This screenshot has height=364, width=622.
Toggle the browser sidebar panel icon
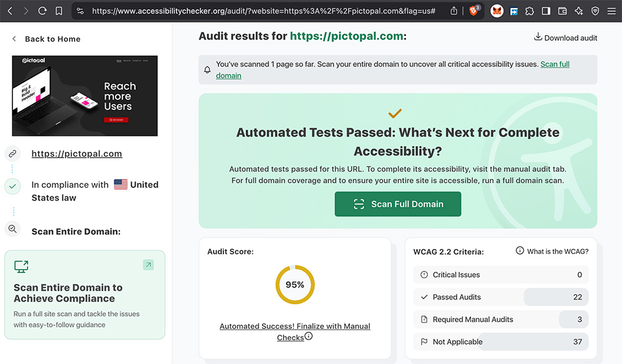[x=546, y=11]
